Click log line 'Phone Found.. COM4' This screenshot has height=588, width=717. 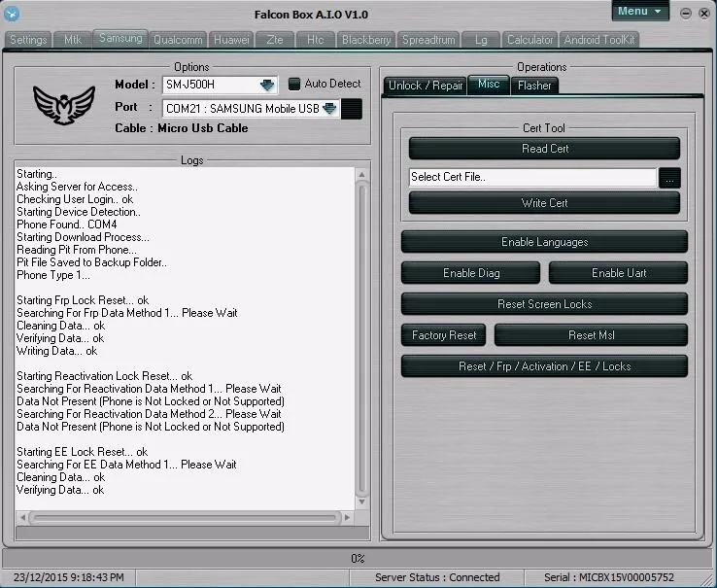point(67,225)
